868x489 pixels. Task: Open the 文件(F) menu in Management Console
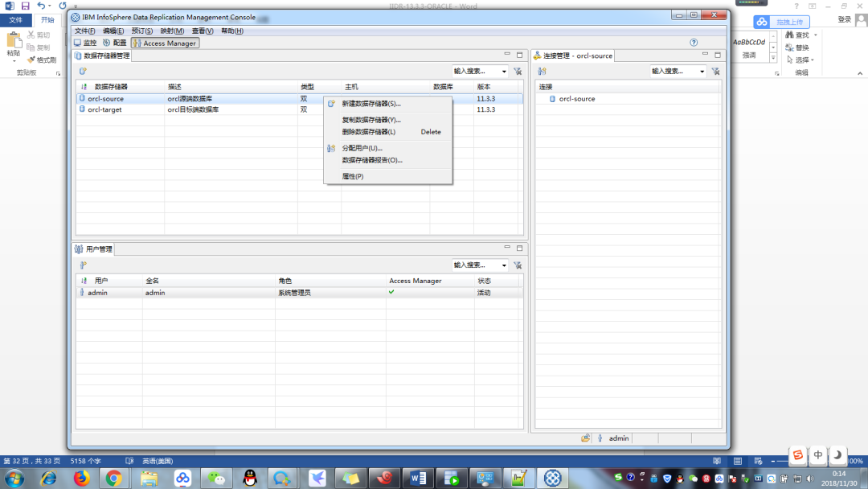pos(84,31)
